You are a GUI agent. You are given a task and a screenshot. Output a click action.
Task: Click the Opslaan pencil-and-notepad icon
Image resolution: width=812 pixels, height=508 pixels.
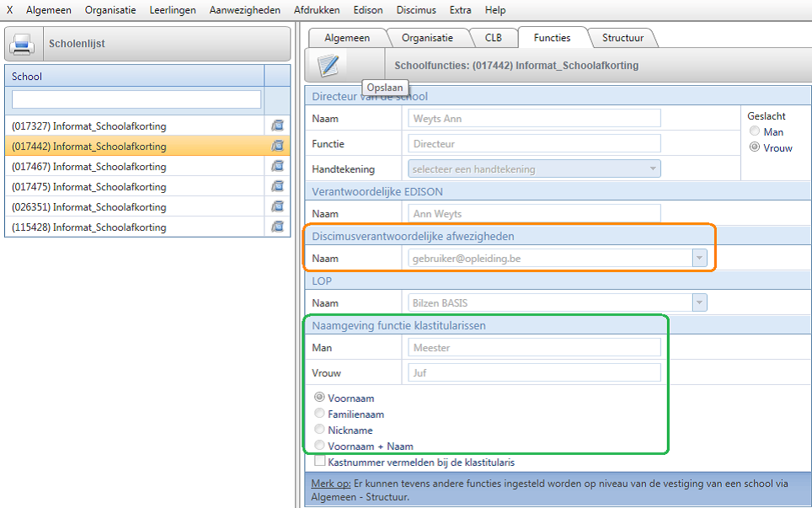point(329,66)
